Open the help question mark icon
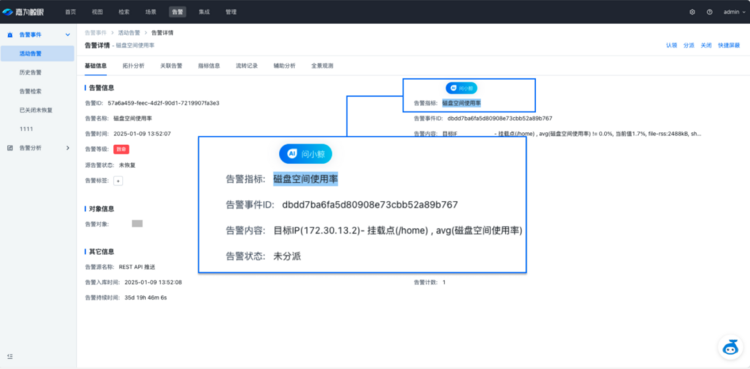Screen dimensions: 750x369 click(709, 12)
